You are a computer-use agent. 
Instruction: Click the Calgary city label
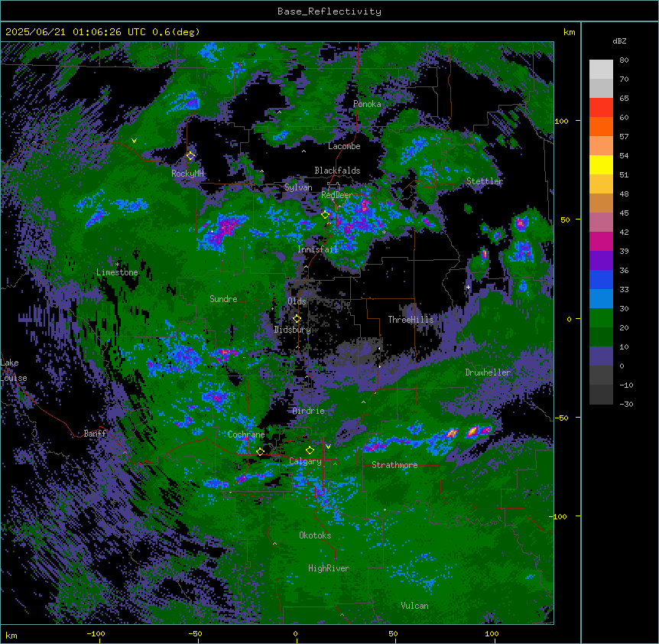305,461
